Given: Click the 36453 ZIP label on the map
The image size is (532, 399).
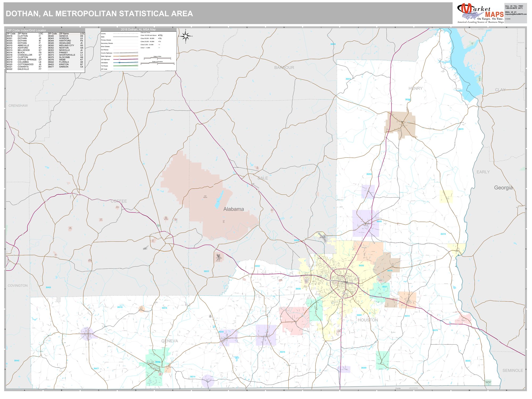Looking at the screenshot, I should [48, 288].
